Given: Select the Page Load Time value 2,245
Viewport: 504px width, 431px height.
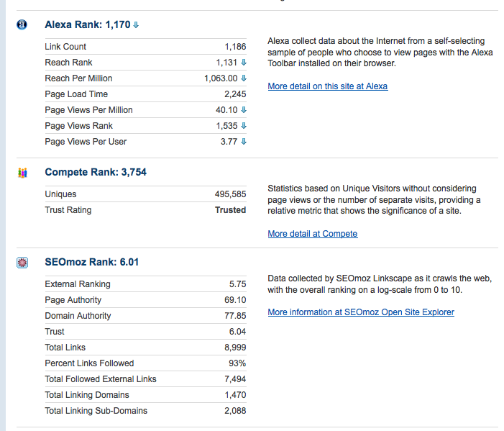Looking at the screenshot, I should [x=235, y=94].
